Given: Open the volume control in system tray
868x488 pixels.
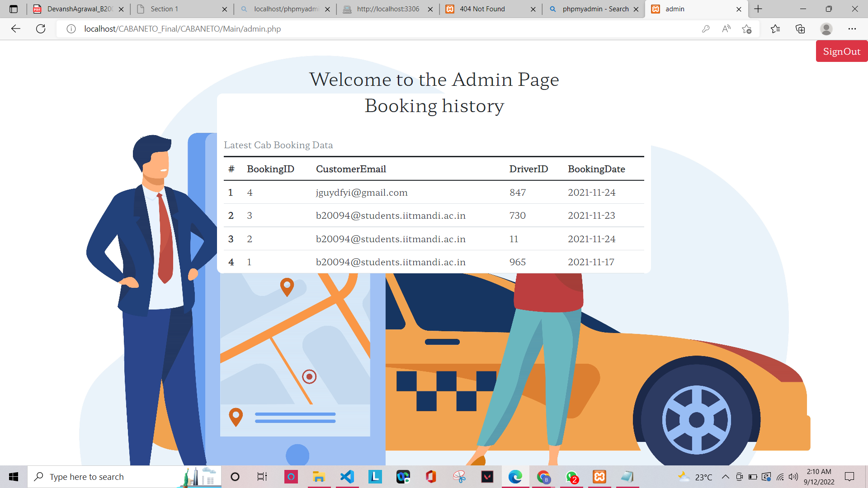Looking at the screenshot, I should (793, 476).
